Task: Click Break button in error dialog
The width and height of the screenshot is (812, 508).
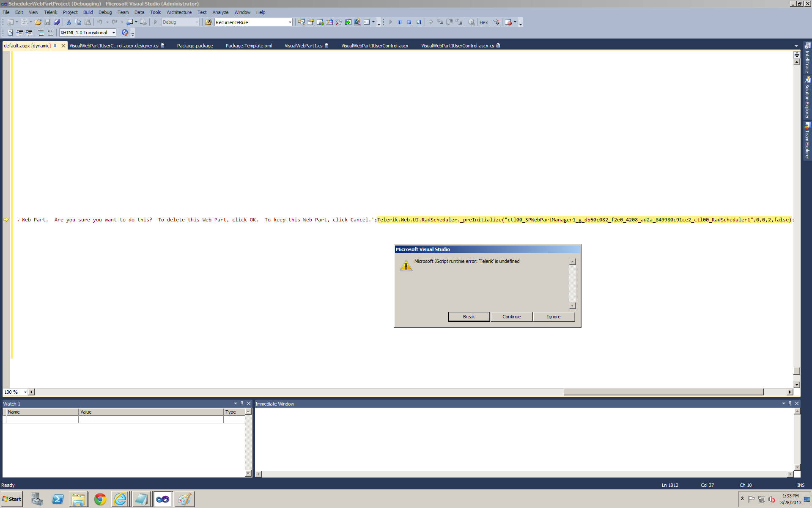Action: point(469,317)
